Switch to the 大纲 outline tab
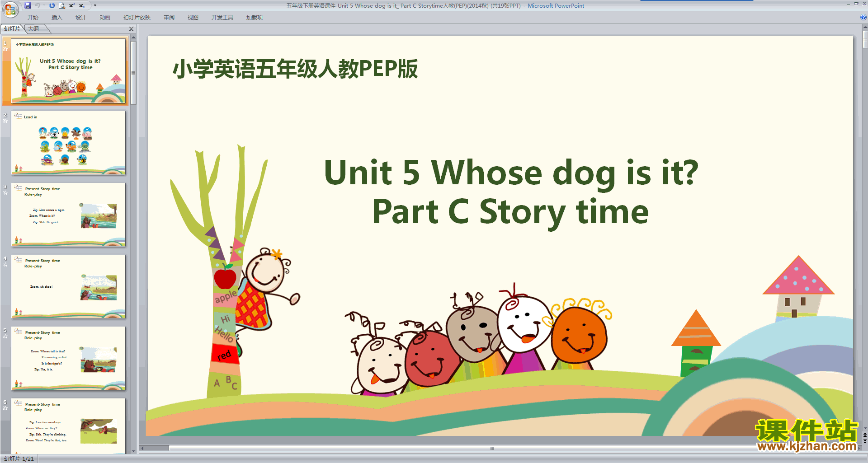 click(34, 29)
